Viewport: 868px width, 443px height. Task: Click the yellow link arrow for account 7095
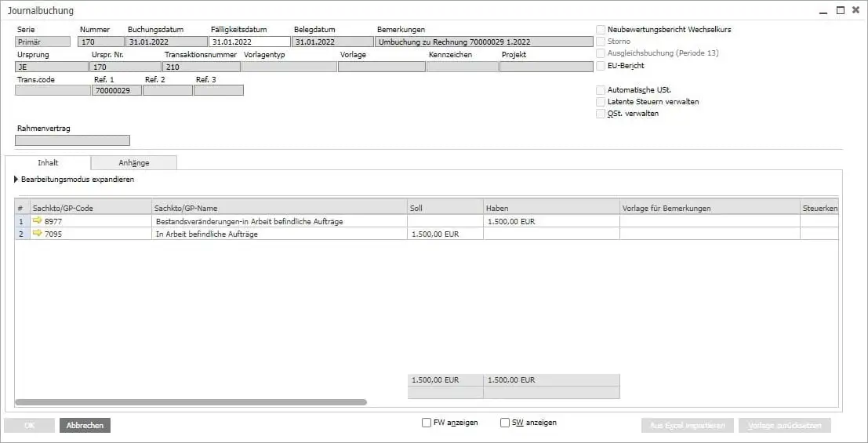point(37,234)
